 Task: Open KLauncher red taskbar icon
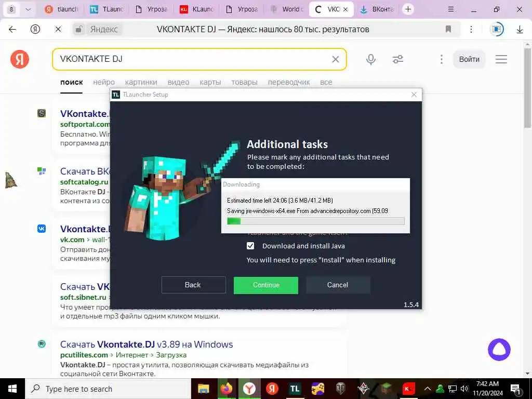pos(408,389)
